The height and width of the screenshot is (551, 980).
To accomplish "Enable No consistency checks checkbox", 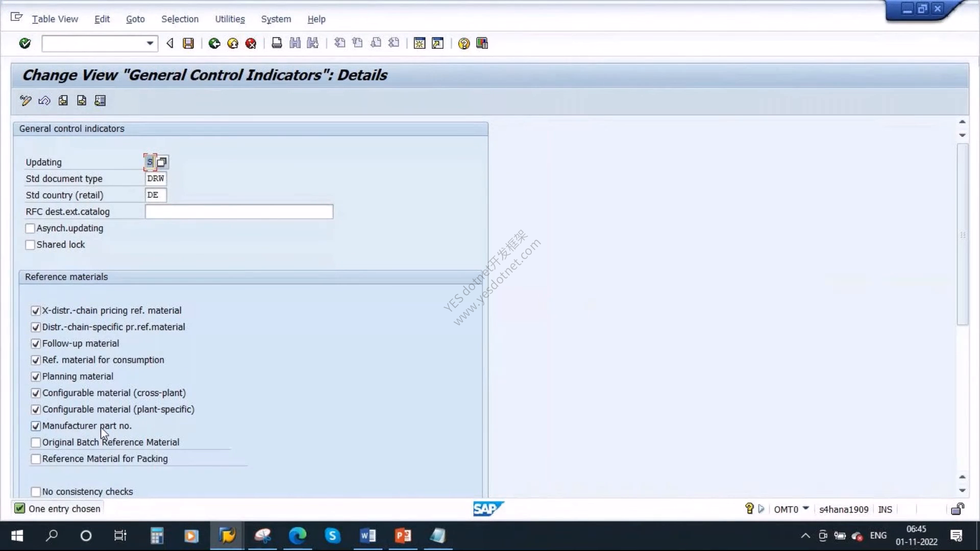I will tap(36, 492).
